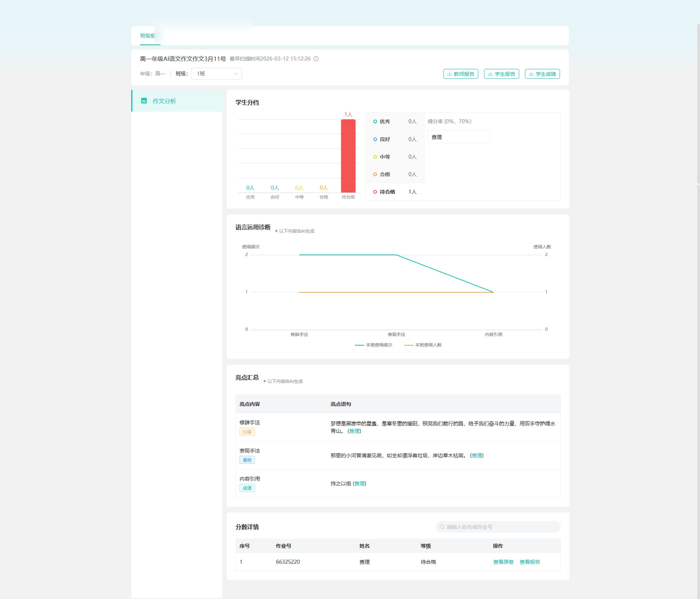Expand class selector chevron arrow
The height and width of the screenshot is (599, 700).
pyautogui.click(x=236, y=74)
